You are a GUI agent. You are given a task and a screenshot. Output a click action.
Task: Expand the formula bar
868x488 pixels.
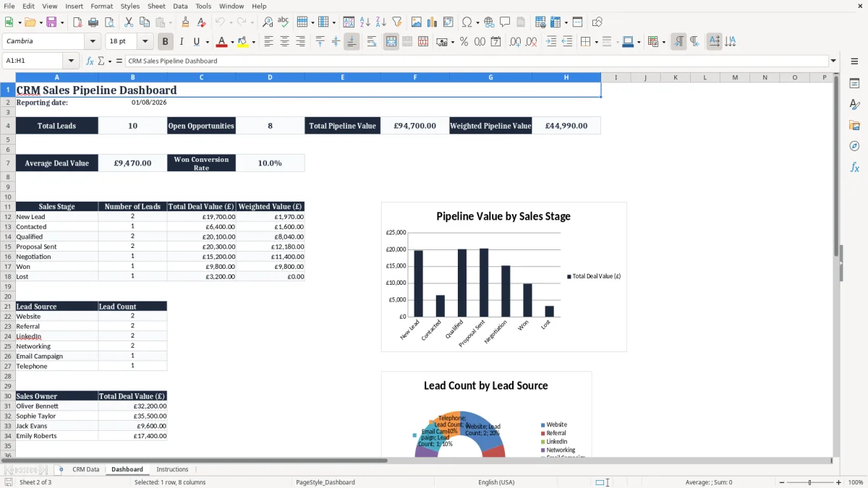click(833, 61)
